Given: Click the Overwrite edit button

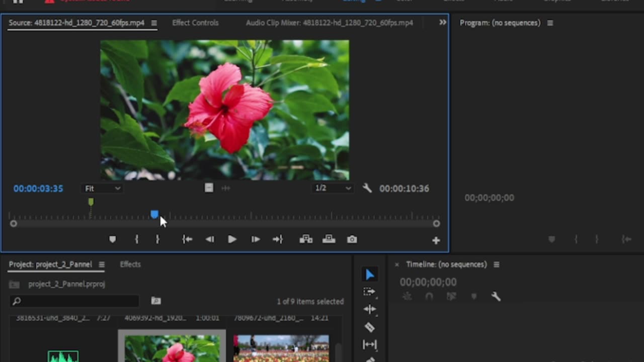Looking at the screenshot, I should [329, 239].
